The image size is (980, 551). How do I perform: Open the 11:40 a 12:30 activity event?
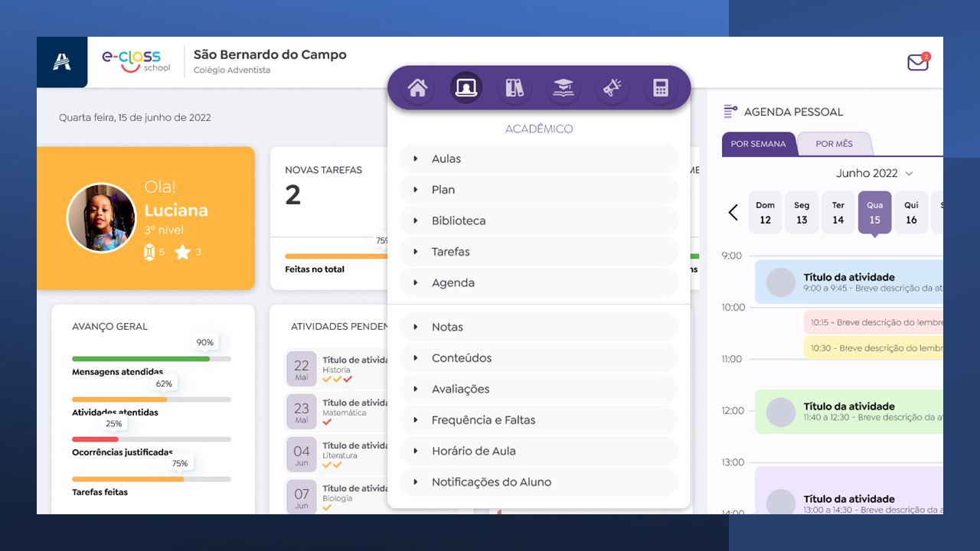[x=849, y=412]
